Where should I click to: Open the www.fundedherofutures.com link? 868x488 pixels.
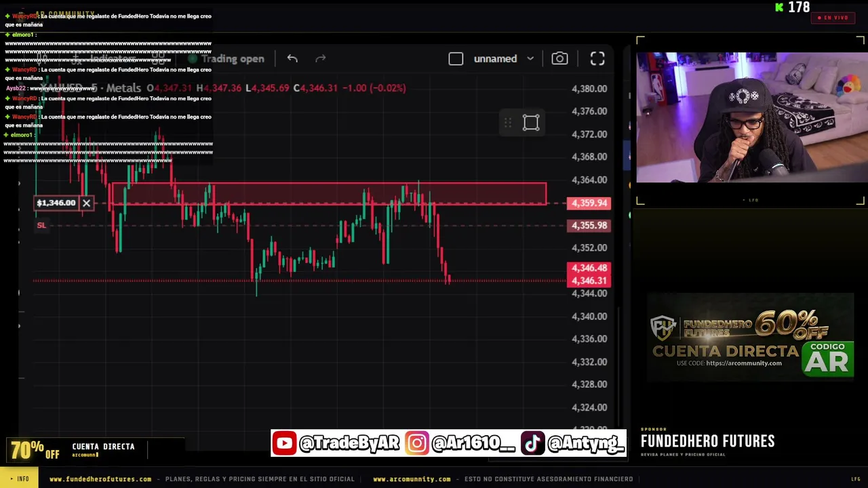click(100, 479)
